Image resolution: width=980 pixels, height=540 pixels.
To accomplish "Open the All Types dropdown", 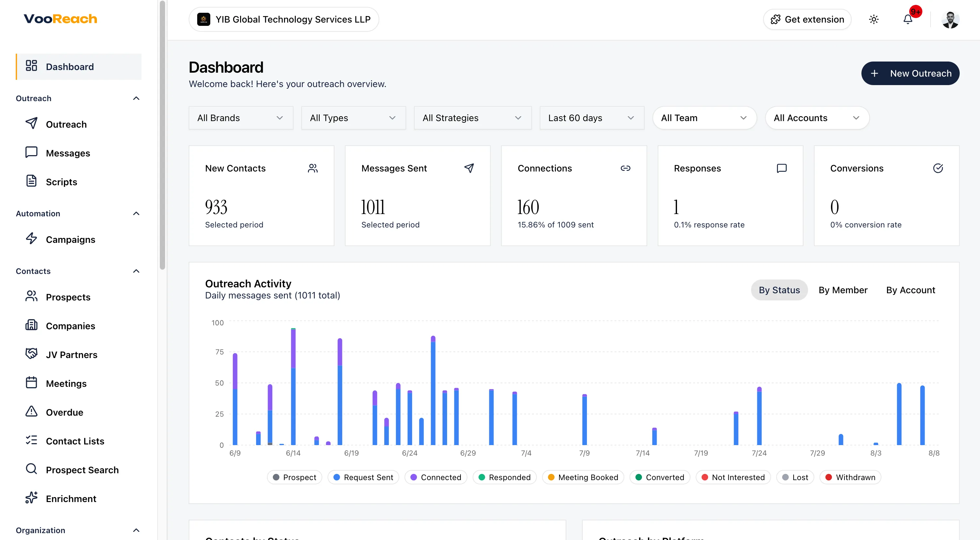I will point(353,118).
